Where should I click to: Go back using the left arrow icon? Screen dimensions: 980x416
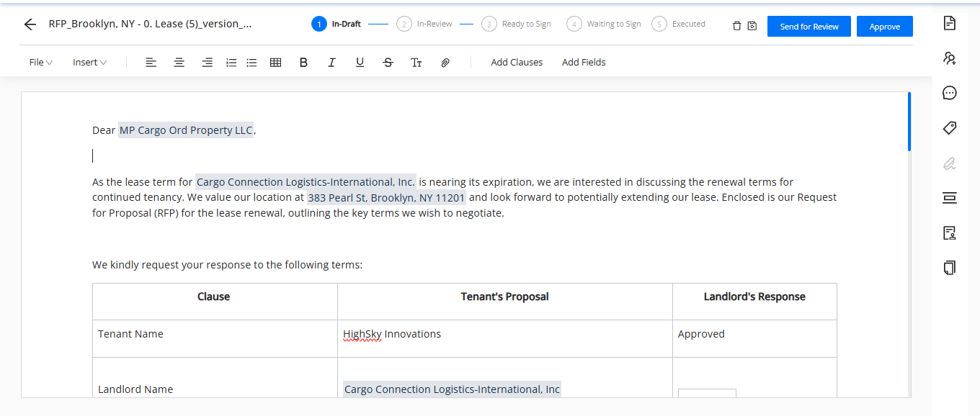pyautogui.click(x=30, y=24)
